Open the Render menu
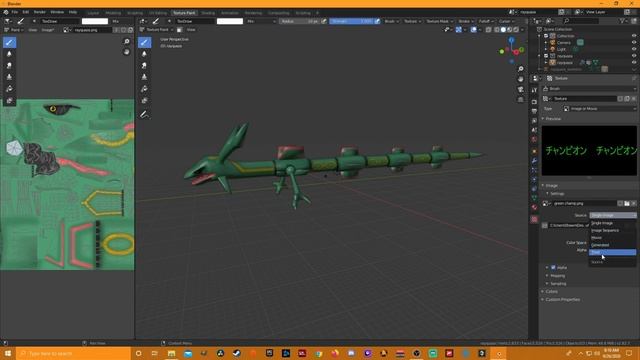Image resolution: width=640 pixels, height=360 pixels. pos(40,12)
